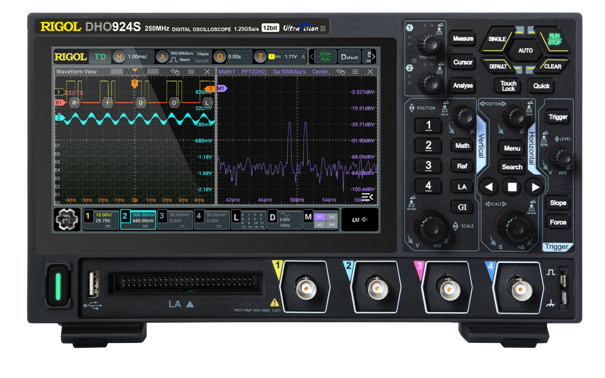The image size is (605, 378).
Task: Close the Waveform View window
Action: tap(207, 72)
